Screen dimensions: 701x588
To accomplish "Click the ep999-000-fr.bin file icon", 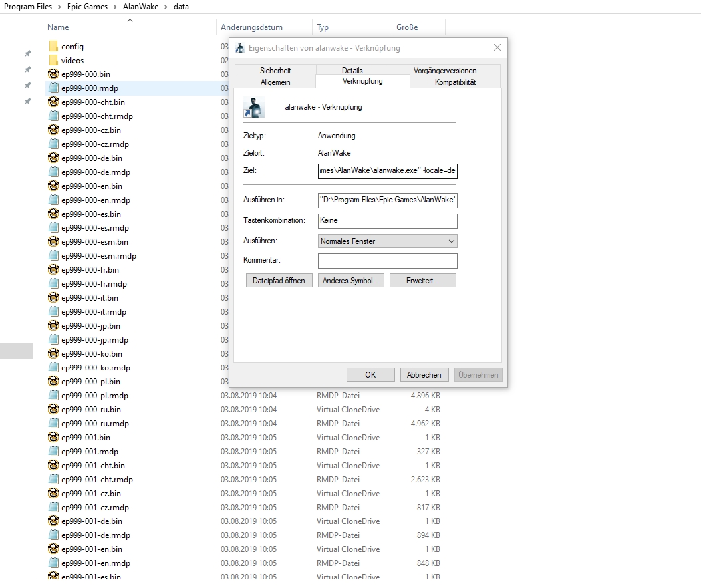I will (53, 269).
